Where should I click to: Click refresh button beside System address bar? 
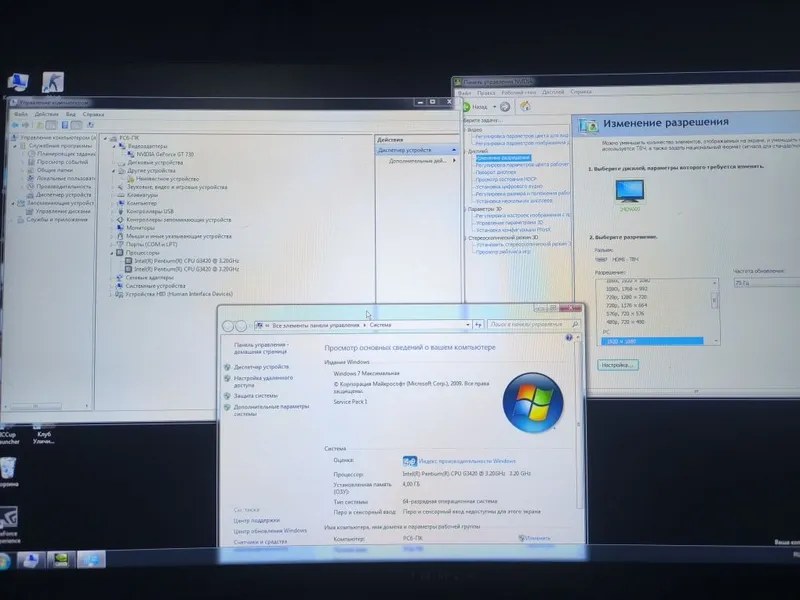478,324
